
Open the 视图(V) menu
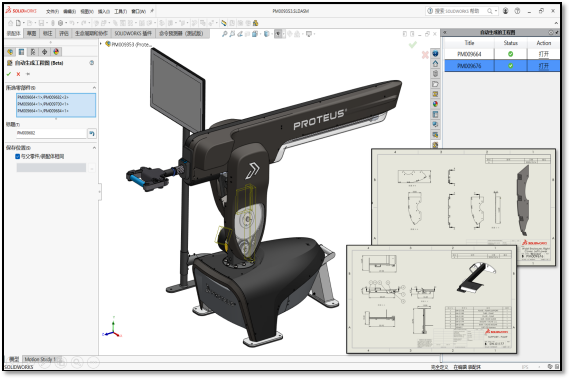coord(87,12)
